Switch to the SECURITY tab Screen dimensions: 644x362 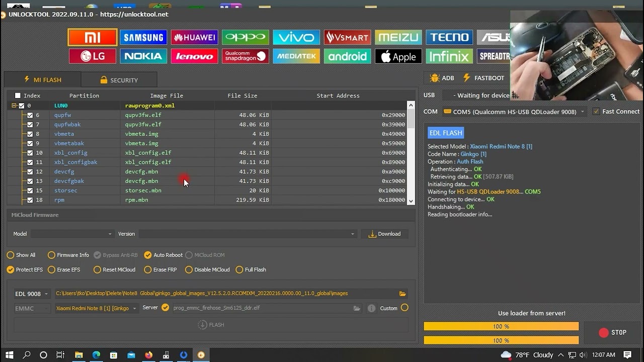point(119,80)
